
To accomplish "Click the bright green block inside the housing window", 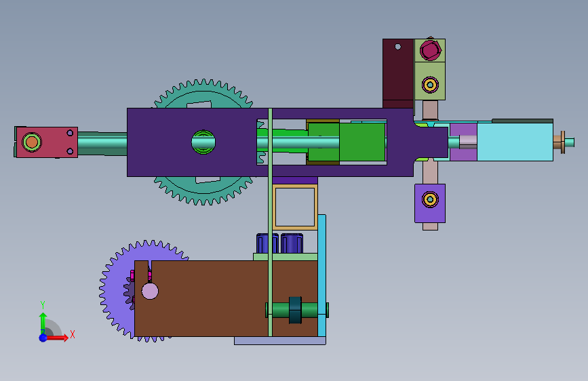I will [x=362, y=142].
